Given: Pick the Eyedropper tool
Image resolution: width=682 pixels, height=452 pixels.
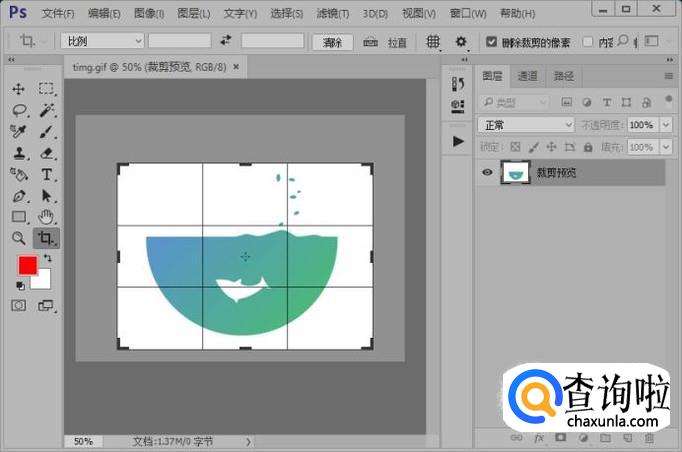Looking at the screenshot, I should pyautogui.click(x=19, y=132).
